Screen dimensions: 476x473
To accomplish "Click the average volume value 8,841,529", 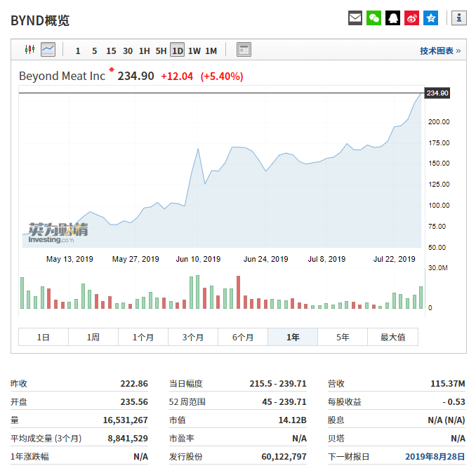I will (x=128, y=438).
